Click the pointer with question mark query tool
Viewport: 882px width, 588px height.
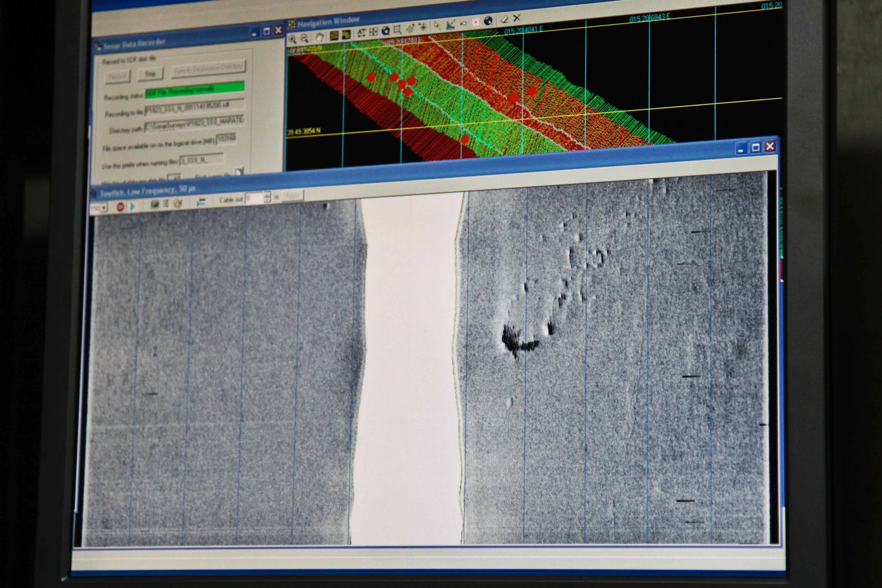(x=437, y=25)
